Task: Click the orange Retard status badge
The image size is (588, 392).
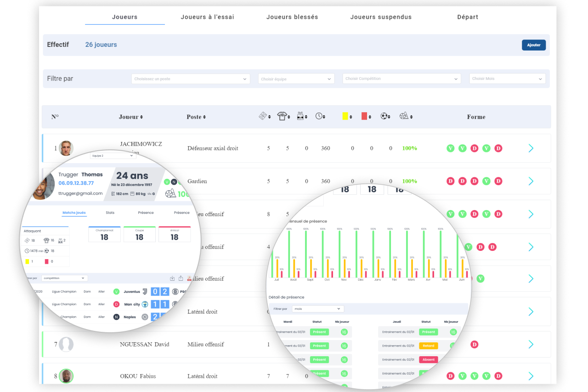Action: pos(429,346)
